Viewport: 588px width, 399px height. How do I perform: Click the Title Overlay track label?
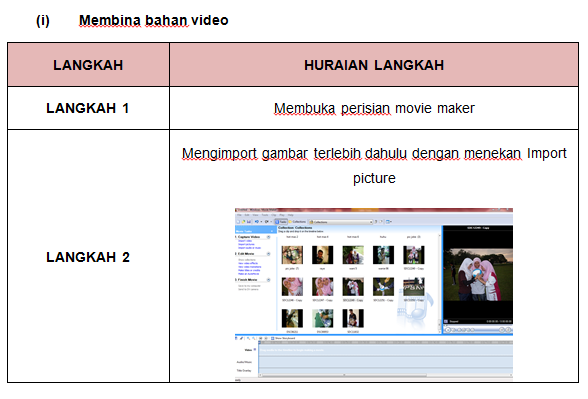pyautogui.click(x=244, y=370)
